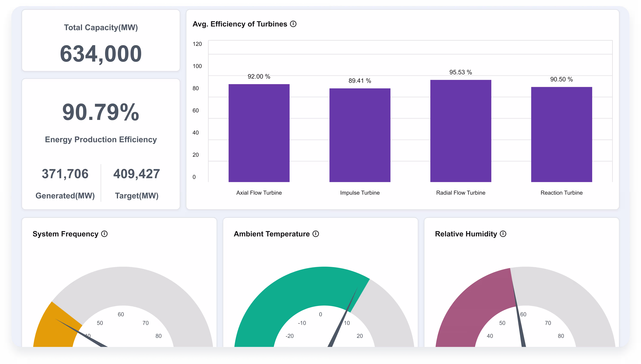Viewport: 641px width, 364px height.
Task: Click the Avg. Efficiency of Turbines title
Action: tap(240, 24)
